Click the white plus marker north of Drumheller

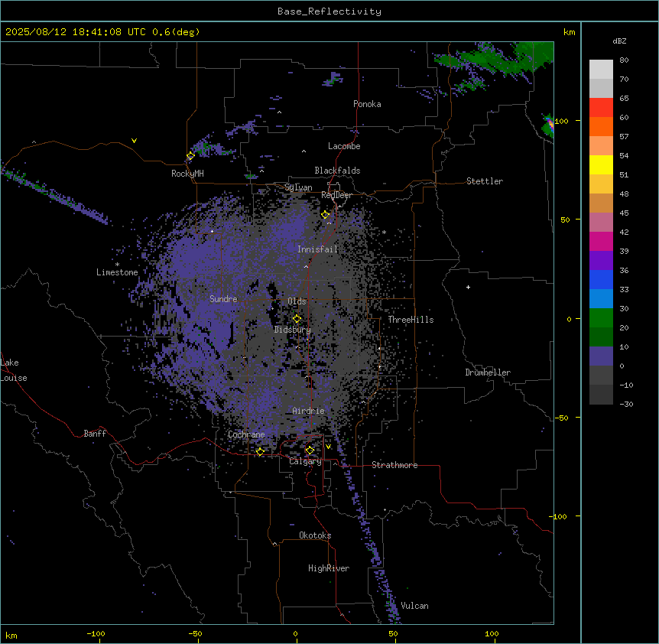(468, 287)
